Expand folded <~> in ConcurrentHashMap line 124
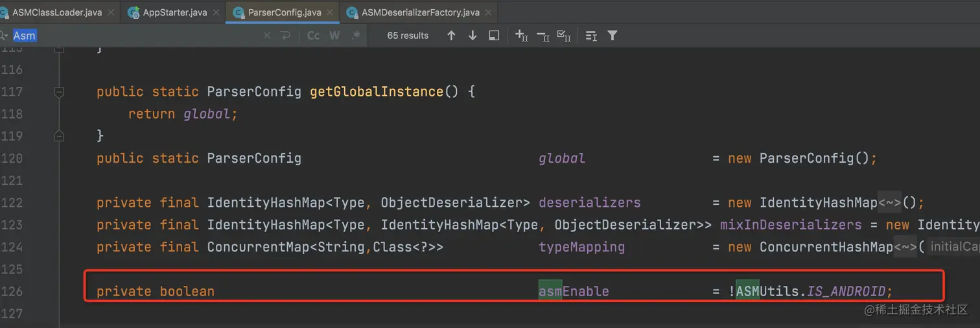Image resolution: width=980 pixels, height=328 pixels. coord(905,247)
